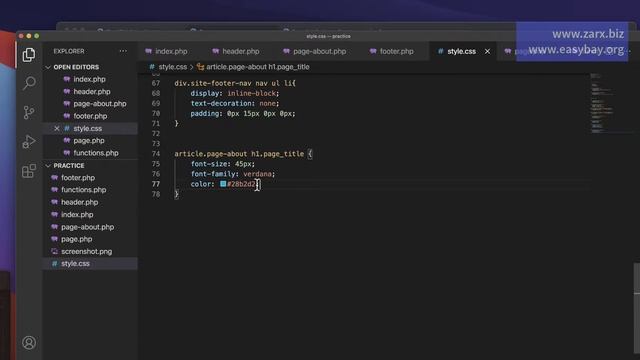Viewport: 640px width, 360px height.
Task: Select style.css in Open Editors
Action: [88, 128]
